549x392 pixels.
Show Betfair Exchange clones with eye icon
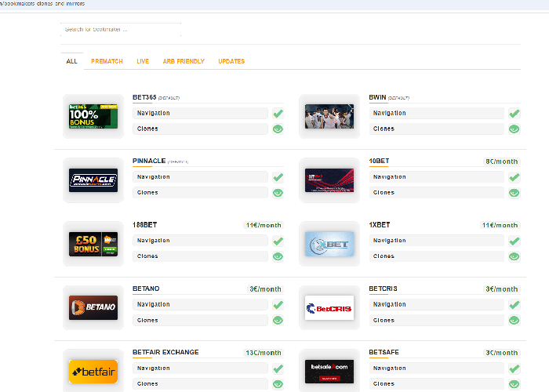[278, 383]
